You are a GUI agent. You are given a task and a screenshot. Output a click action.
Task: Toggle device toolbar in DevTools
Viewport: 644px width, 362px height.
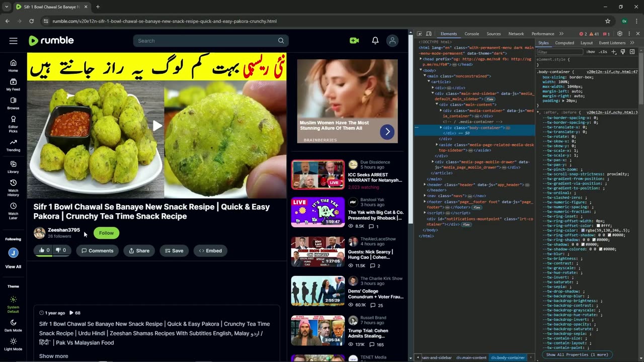(429, 34)
